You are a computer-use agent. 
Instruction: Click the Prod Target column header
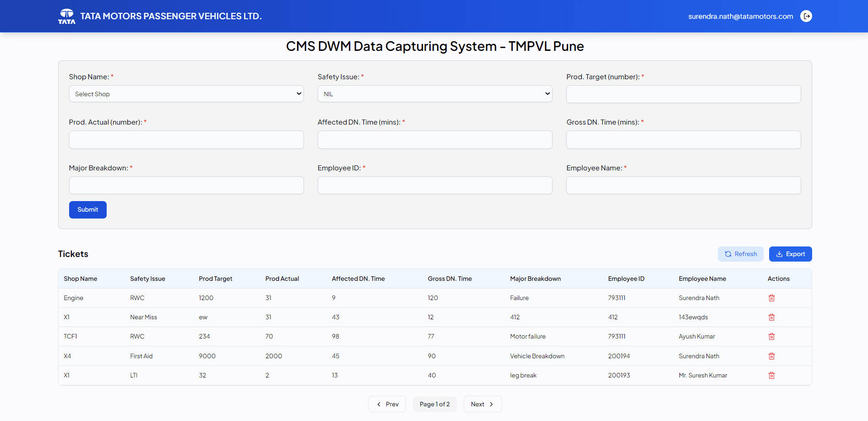pyautogui.click(x=216, y=279)
